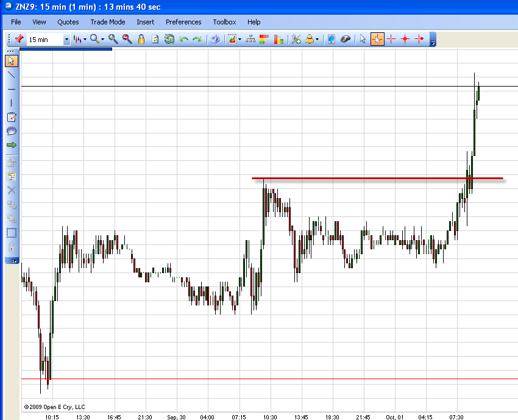Click the red pushpin icon in toolbar

click(x=19, y=39)
